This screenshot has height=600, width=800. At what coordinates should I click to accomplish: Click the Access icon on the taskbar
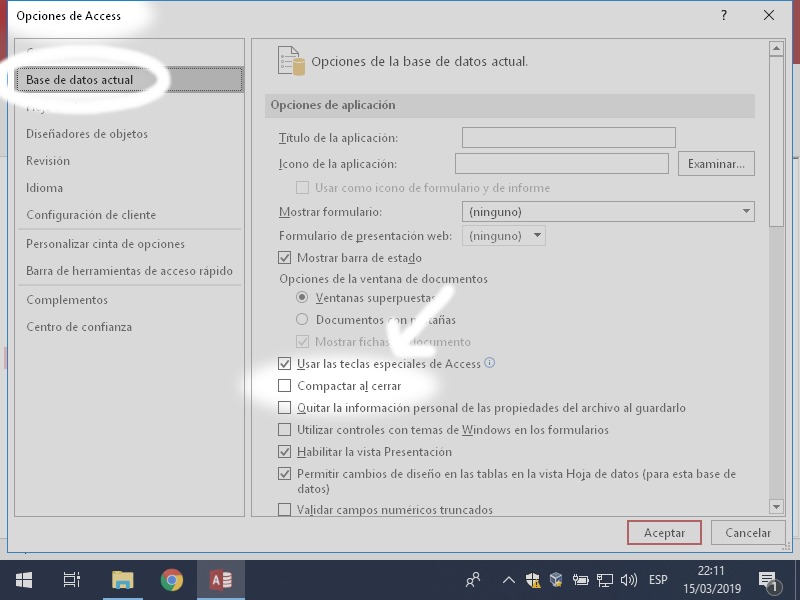(221, 579)
